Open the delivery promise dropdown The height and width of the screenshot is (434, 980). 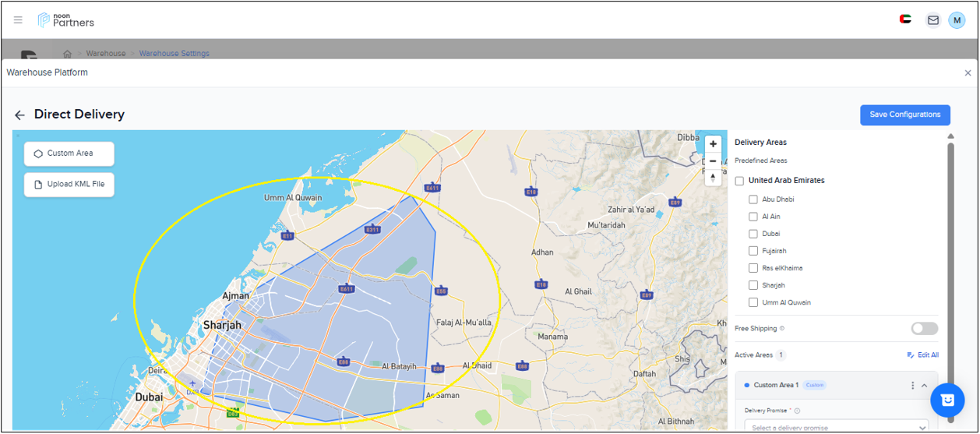pos(836,427)
